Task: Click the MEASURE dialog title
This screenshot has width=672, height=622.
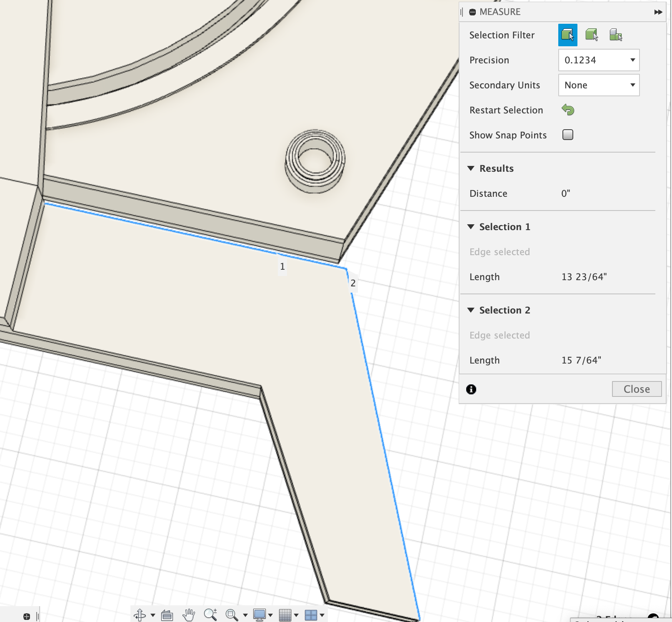Action: pos(500,12)
